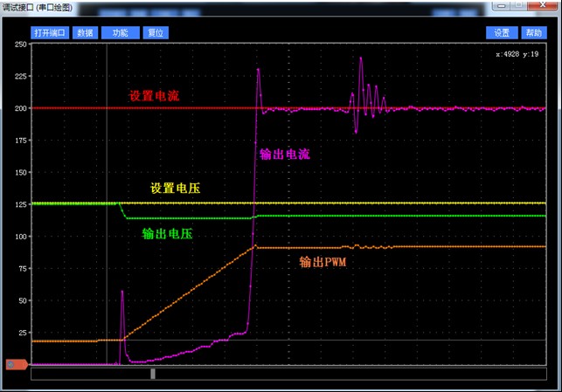Click the 200 y-axis tick label
The width and height of the screenshot is (562, 392).
coord(21,108)
